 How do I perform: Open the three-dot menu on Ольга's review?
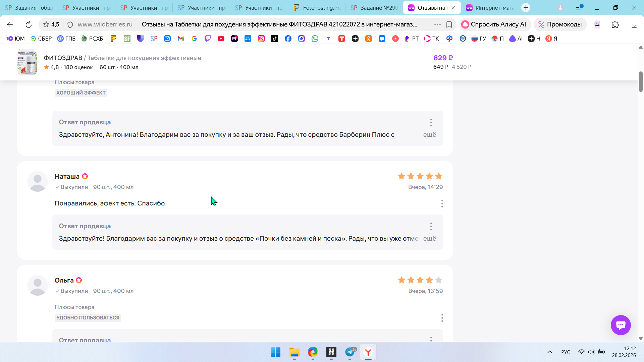(x=442, y=318)
